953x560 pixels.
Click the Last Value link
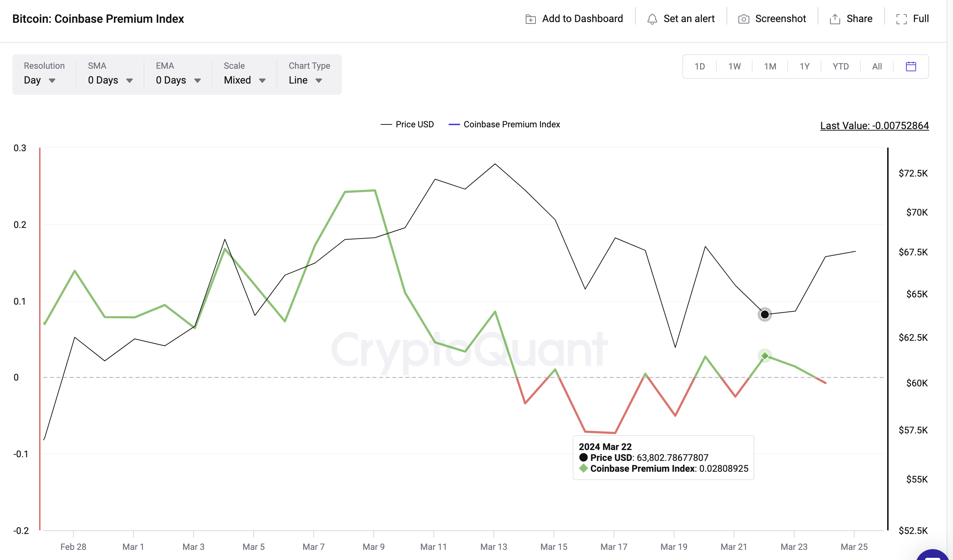point(874,126)
